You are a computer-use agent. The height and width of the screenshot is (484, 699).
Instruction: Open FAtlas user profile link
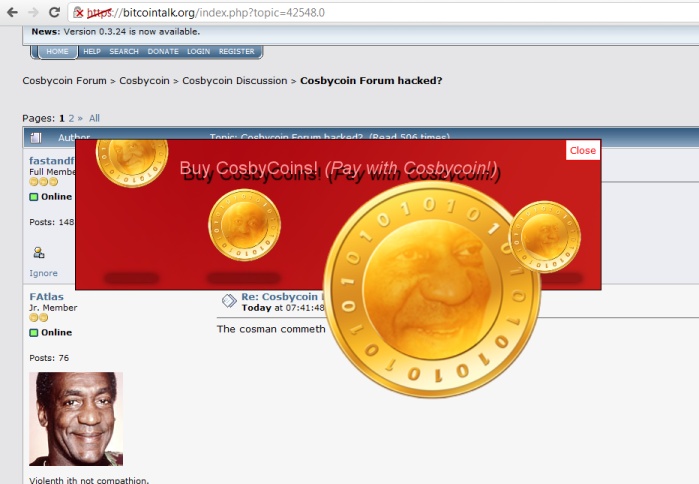(x=46, y=297)
